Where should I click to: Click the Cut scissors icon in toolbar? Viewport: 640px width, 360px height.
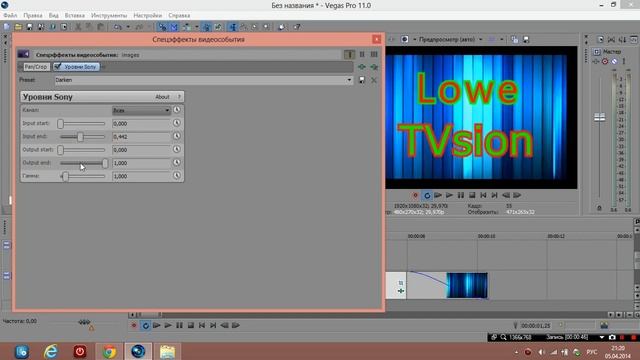pyautogui.click(x=78, y=27)
